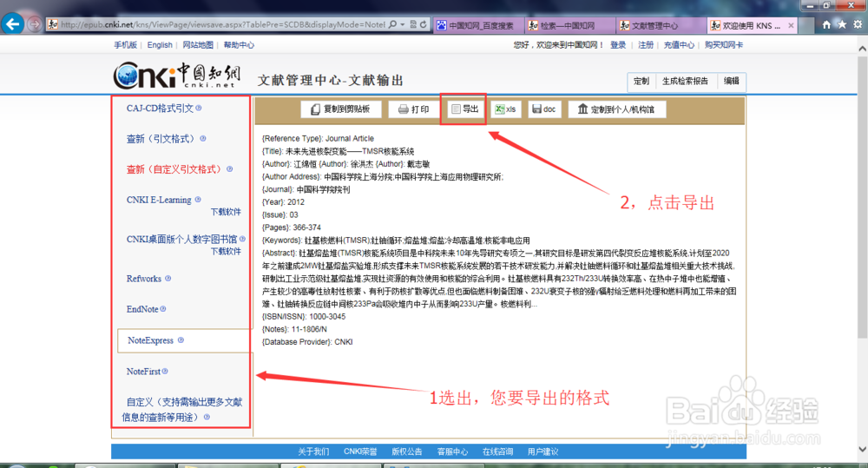Click the 手机版 link
868x468 pixels.
point(125,45)
